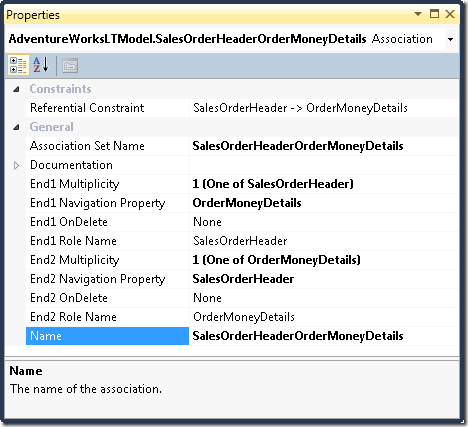Click the General category header
Image resolution: width=468 pixels, height=427 pixels.
pos(51,127)
